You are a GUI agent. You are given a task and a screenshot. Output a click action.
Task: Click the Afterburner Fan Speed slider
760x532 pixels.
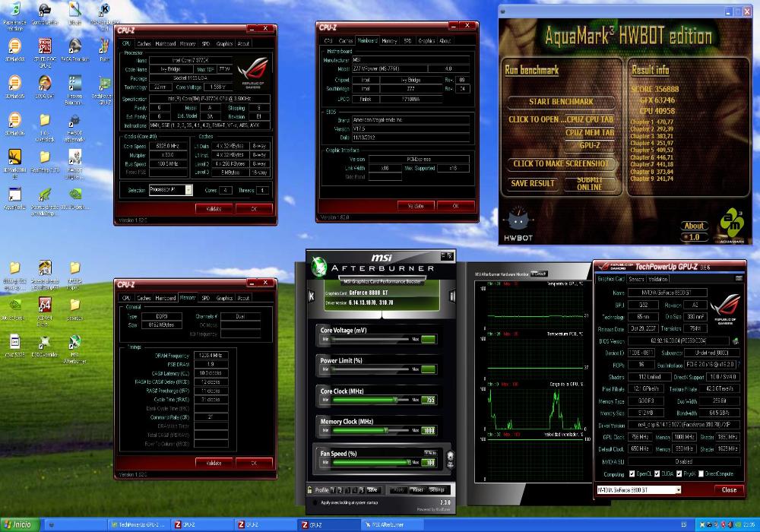click(372, 462)
